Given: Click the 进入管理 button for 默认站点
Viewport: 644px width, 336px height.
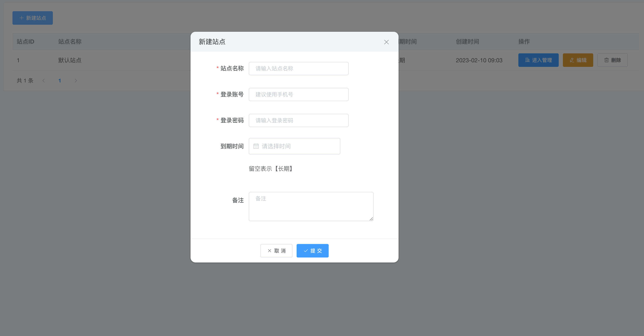Looking at the screenshot, I should 539,60.
